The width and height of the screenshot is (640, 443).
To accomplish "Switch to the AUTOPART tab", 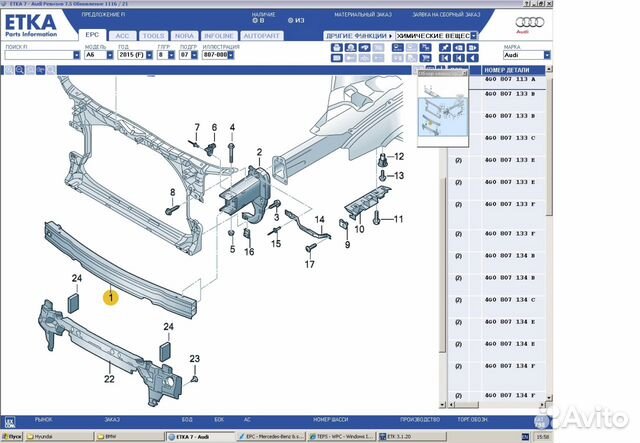I will pyautogui.click(x=262, y=36).
